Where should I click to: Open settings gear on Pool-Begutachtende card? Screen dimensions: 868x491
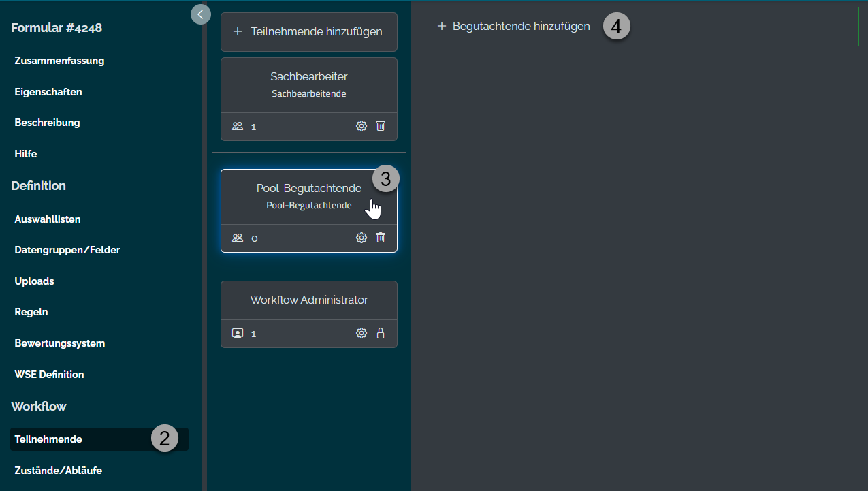tap(361, 238)
